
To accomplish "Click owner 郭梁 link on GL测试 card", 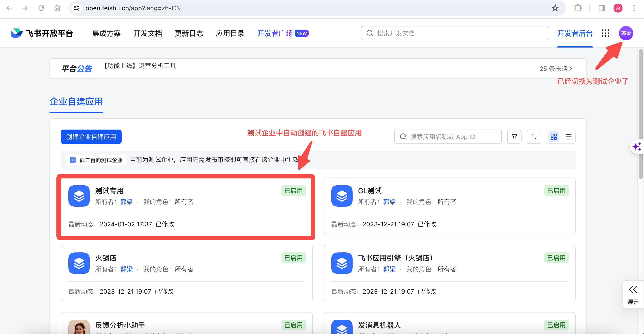I will coord(389,202).
